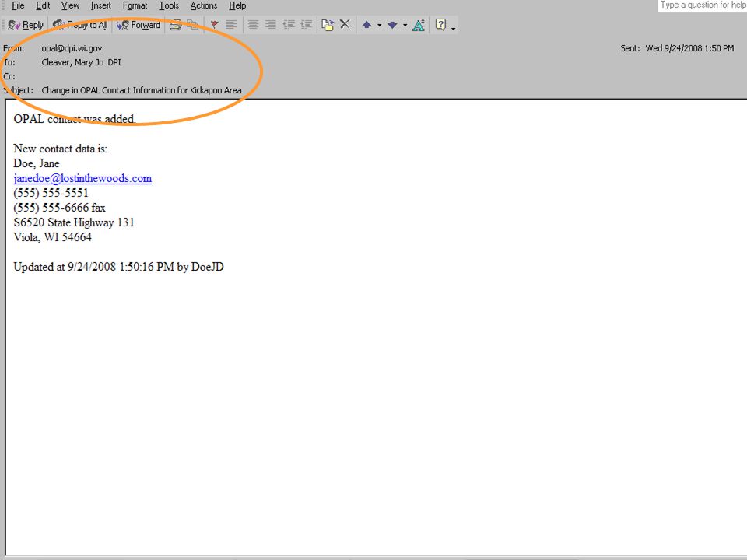Delete the message with the X icon
Screen dimensions: 747x560
(345, 24)
